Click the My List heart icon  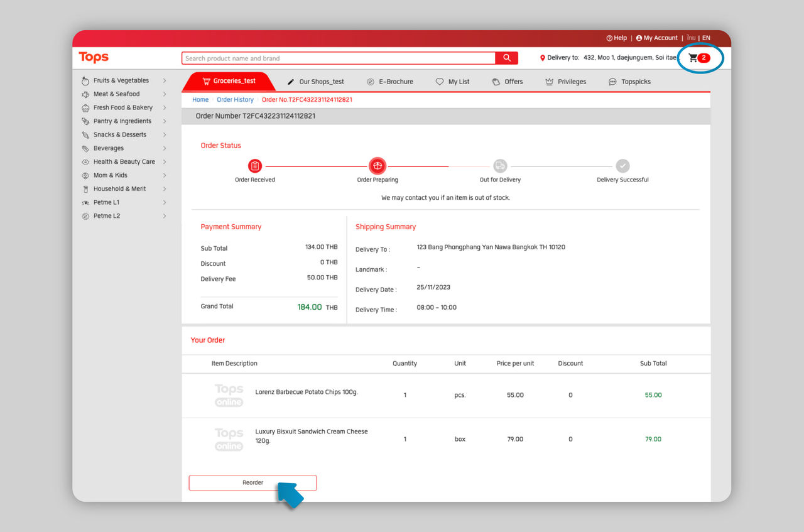[x=440, y=82]
